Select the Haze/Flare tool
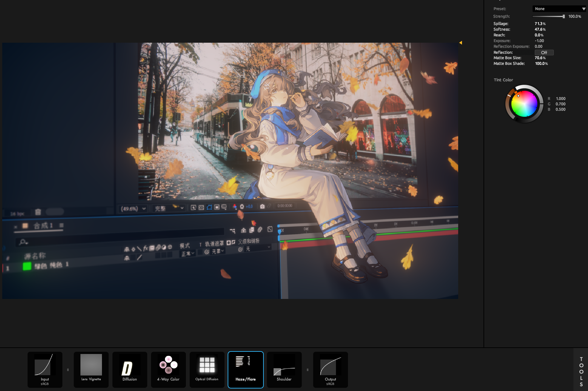Image resolution: width=588 pixels, height=391 pixels. coord(246,369)
